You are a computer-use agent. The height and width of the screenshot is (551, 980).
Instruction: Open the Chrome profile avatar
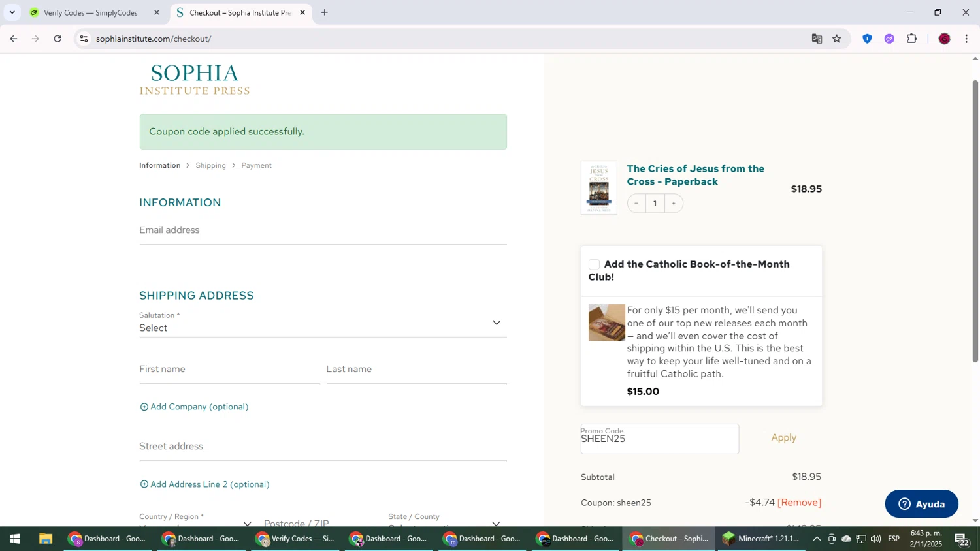coord(944,39)
